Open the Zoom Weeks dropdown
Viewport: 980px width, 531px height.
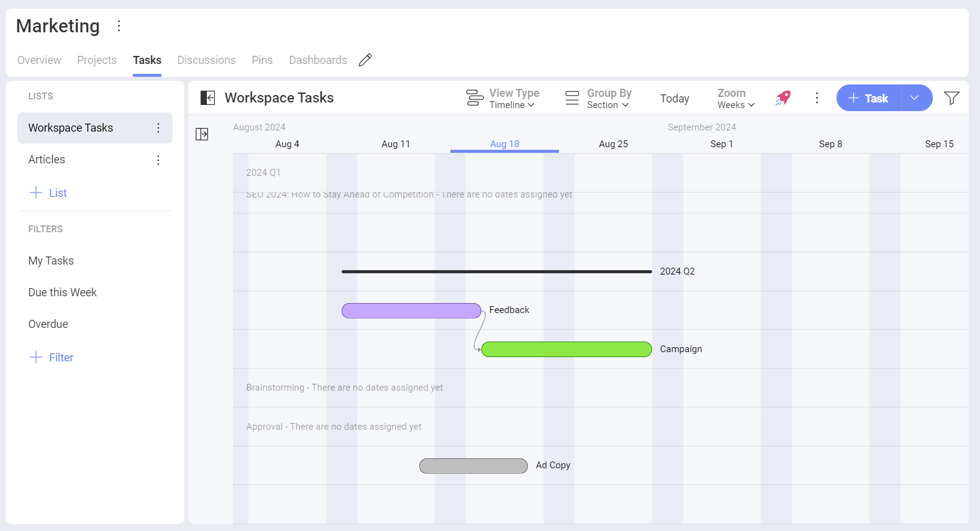(x=736, y=105)
